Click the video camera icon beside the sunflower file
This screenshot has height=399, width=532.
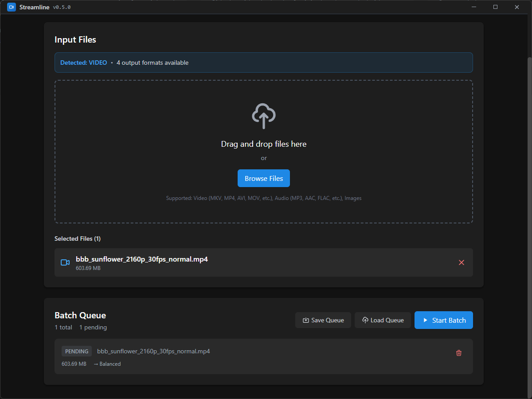pyautogui.click(x=65, y=262)
